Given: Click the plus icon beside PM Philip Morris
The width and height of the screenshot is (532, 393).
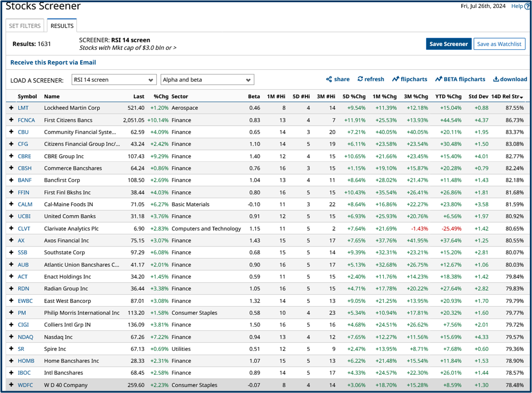Looking at the screenshot, I should pos(11,313).
